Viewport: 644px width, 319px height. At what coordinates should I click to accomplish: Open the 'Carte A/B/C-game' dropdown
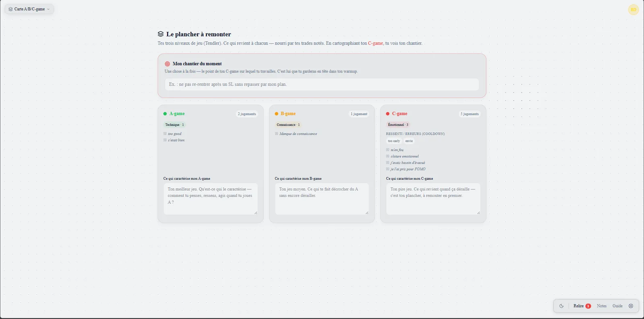click(x=29, y=9)
